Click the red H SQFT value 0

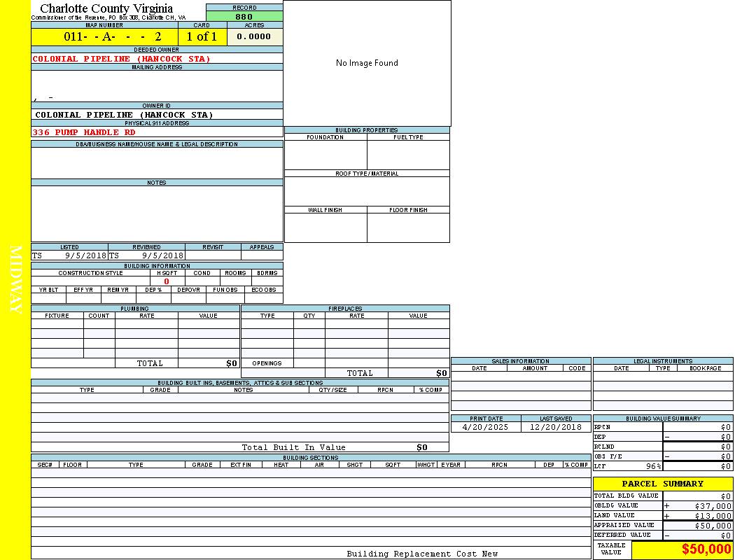(167, 281)
